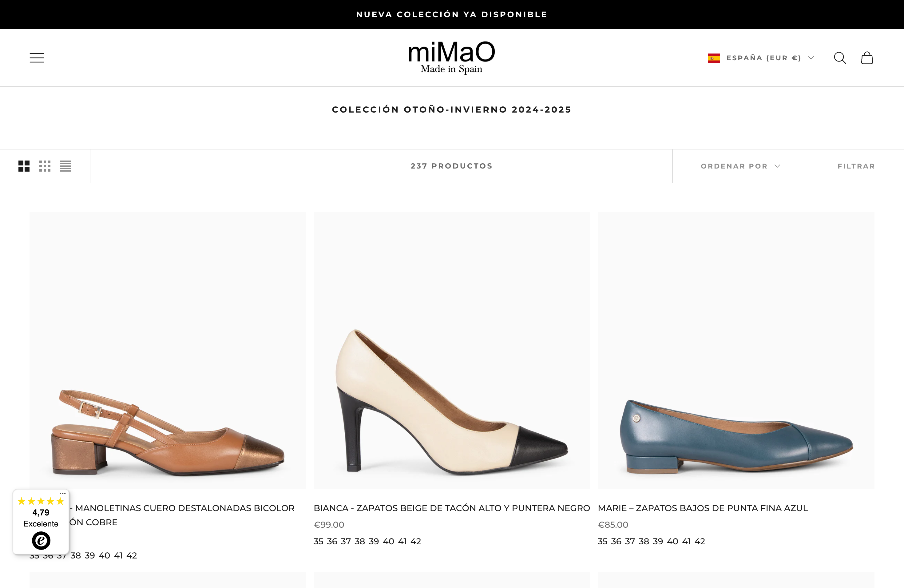Image resolution: width=904 pixels, height=588 pixels.
Task: Select size 38 for Bianca shoes
Action: [x=359, y=541]
